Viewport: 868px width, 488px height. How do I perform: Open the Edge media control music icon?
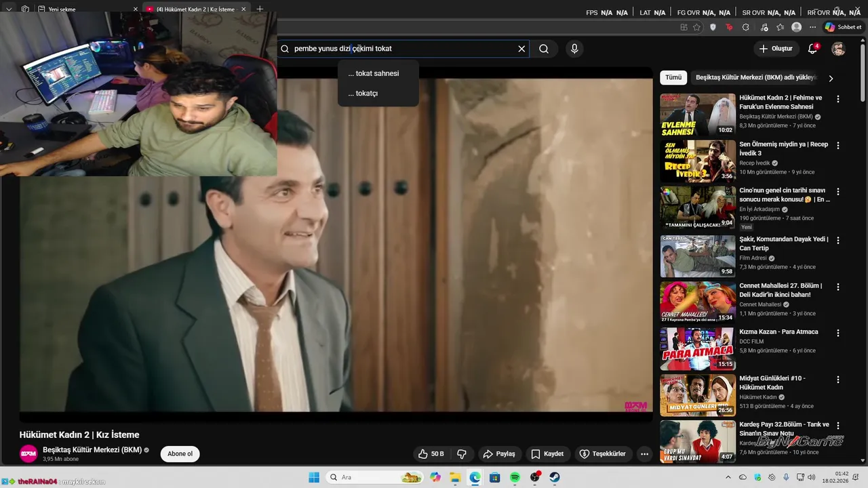click(x=764, y=27)
